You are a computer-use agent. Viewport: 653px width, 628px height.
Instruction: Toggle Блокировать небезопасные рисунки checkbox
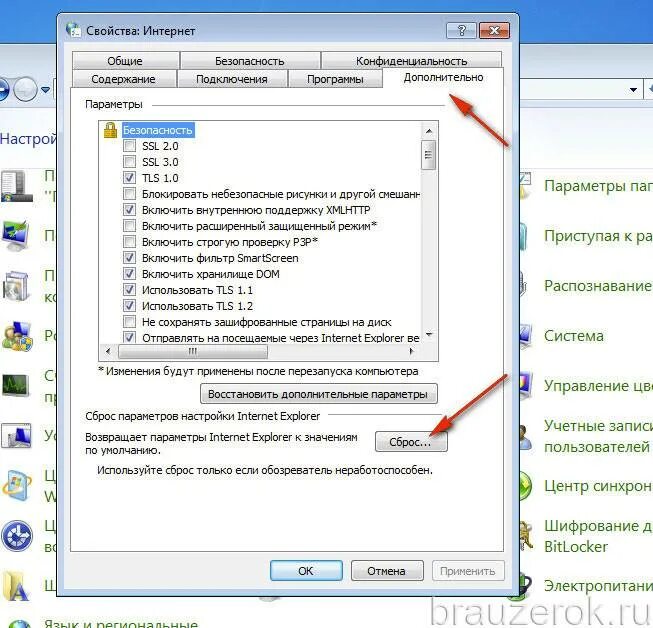pyautogui.click(x=130, y=194)
